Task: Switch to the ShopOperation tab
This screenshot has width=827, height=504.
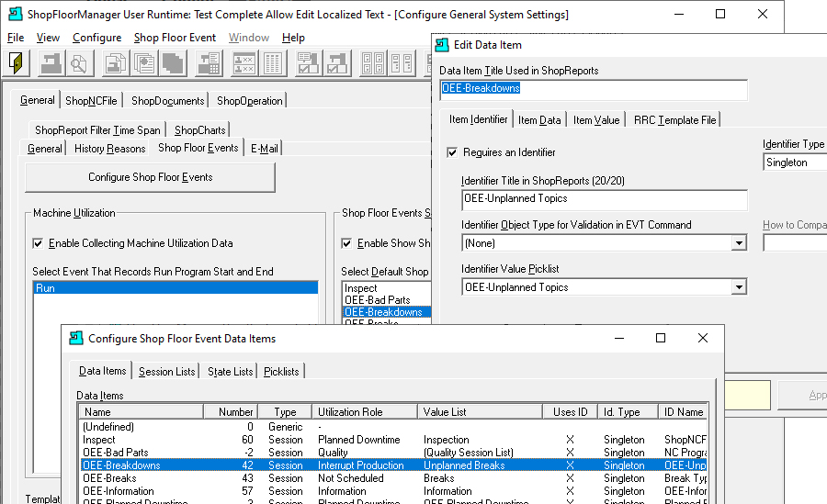Action: pyautogui.click(x=249, y=101)
